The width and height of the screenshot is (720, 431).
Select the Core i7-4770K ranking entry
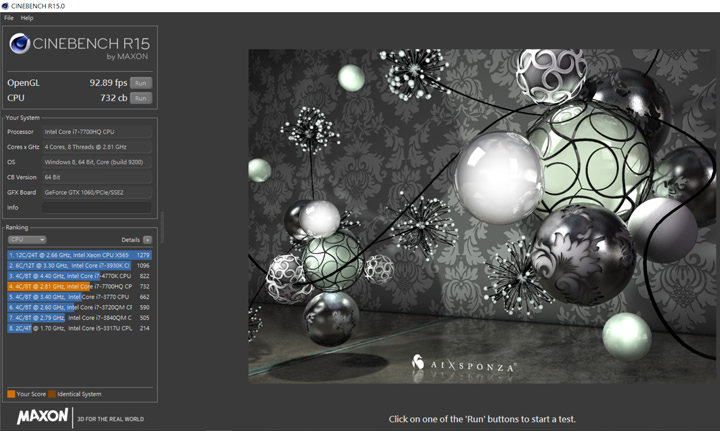point(78,276)
